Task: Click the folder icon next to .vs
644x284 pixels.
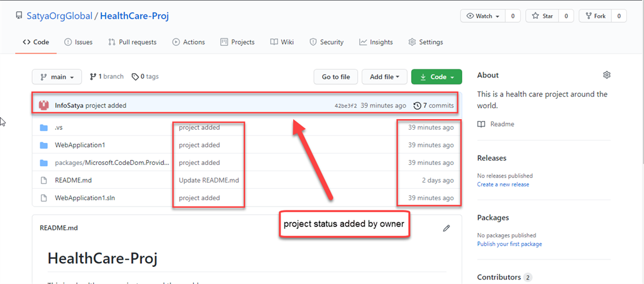Action: 44,127
